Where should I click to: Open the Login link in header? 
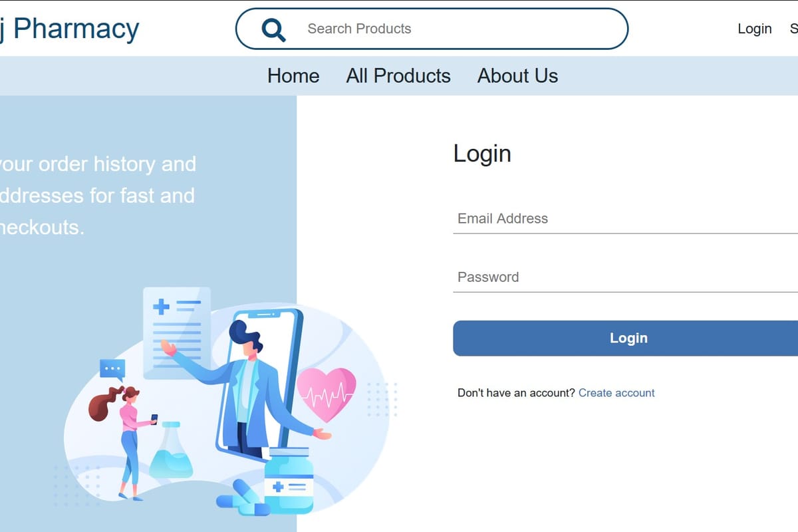(x=755, y=29)
